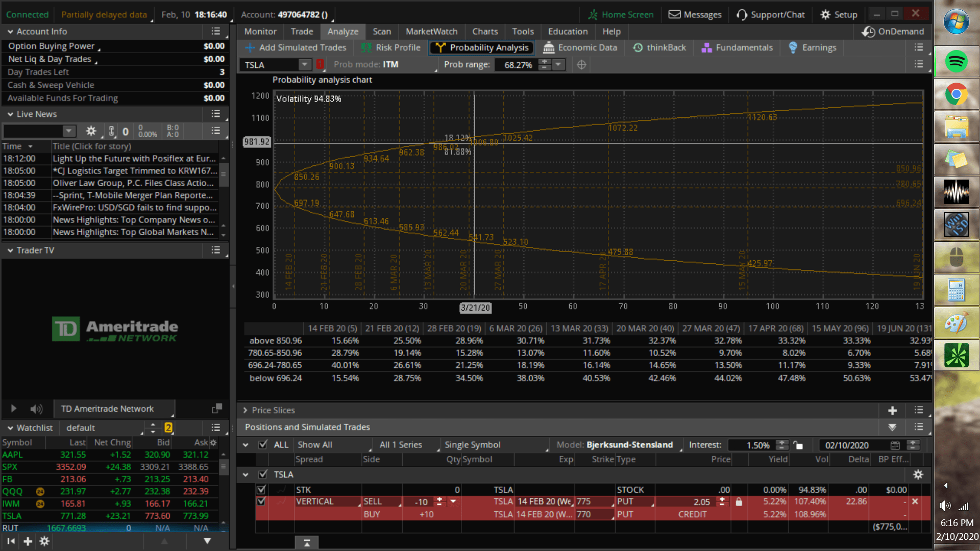
Task: Open Single Symbol dropdown
Action: (x=495, y=445)
